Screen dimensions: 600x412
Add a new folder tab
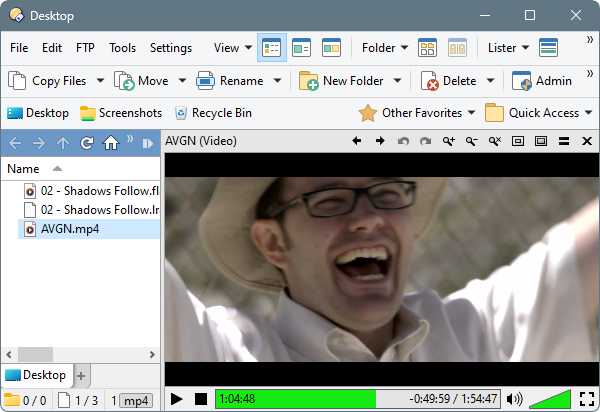pyautogui.click(x=81, y=376)
